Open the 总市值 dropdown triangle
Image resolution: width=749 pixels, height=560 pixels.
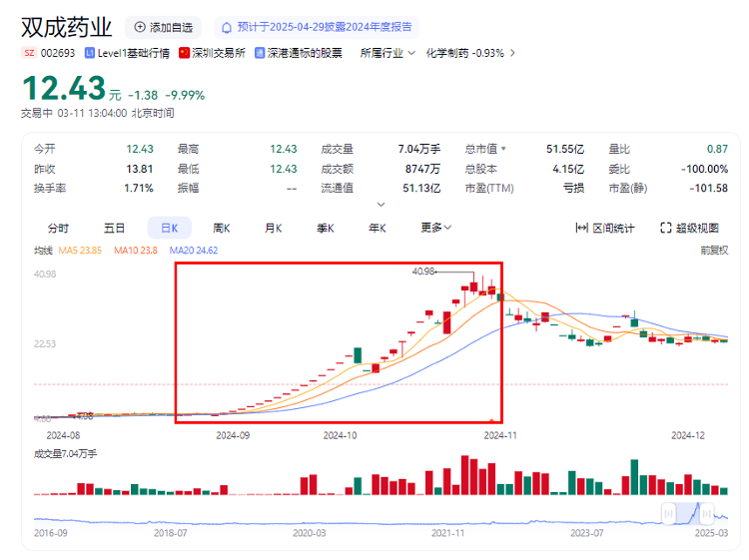click(503, 149)
